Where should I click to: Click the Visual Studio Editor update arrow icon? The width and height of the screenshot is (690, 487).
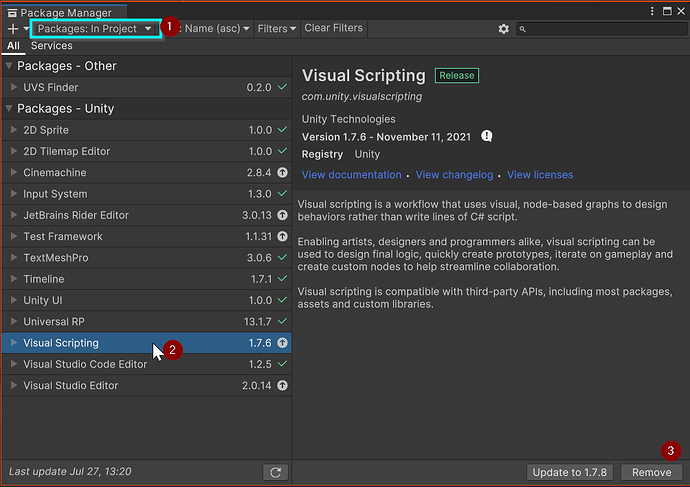[x=283, y=385]
